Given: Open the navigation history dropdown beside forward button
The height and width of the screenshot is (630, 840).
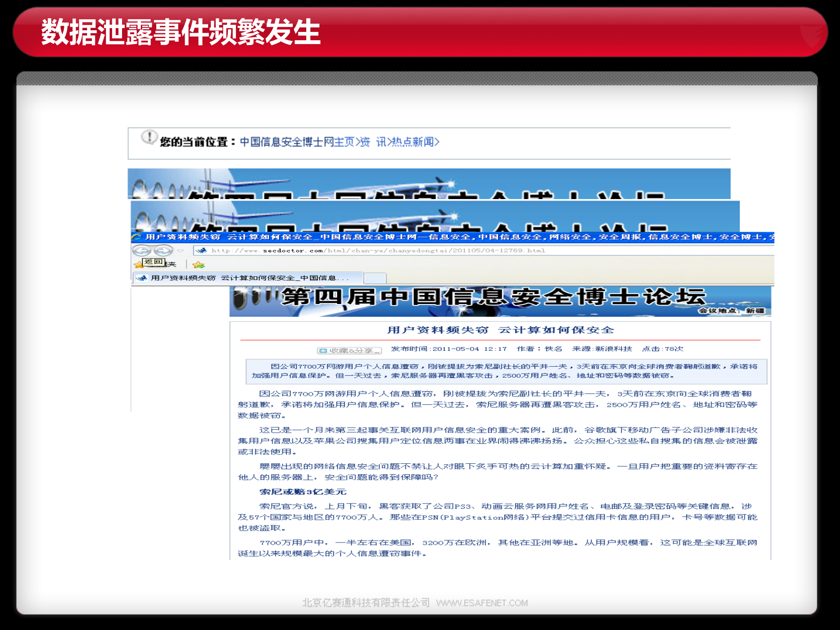Looking at the screenshot, I should [x=180, y=251].
